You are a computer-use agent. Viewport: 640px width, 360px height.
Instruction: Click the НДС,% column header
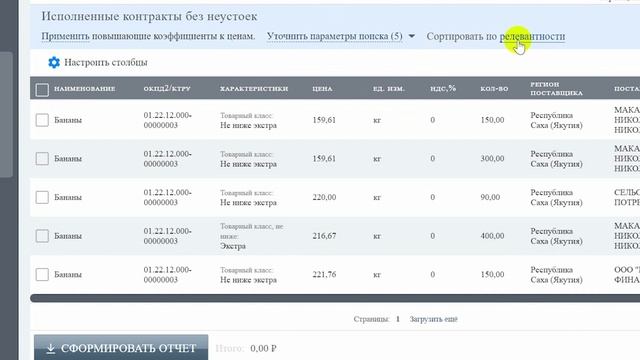pyautogui.click(x=443, y=89)
